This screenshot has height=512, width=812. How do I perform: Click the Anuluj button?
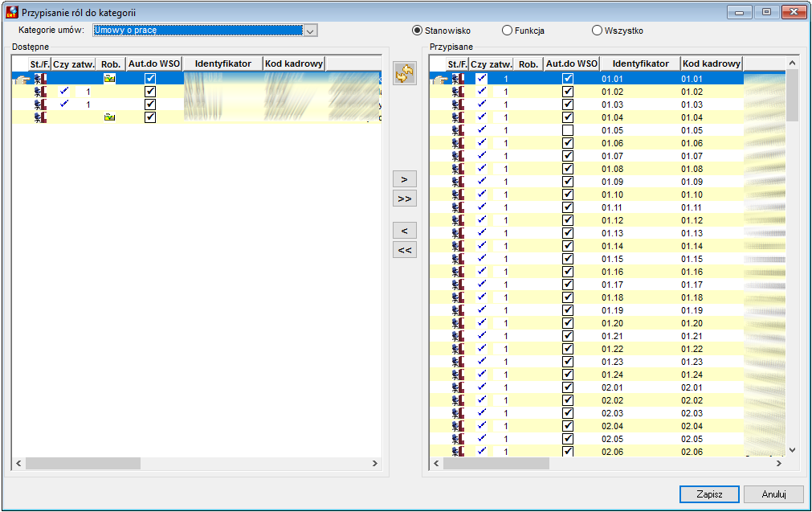pos(773,494)
